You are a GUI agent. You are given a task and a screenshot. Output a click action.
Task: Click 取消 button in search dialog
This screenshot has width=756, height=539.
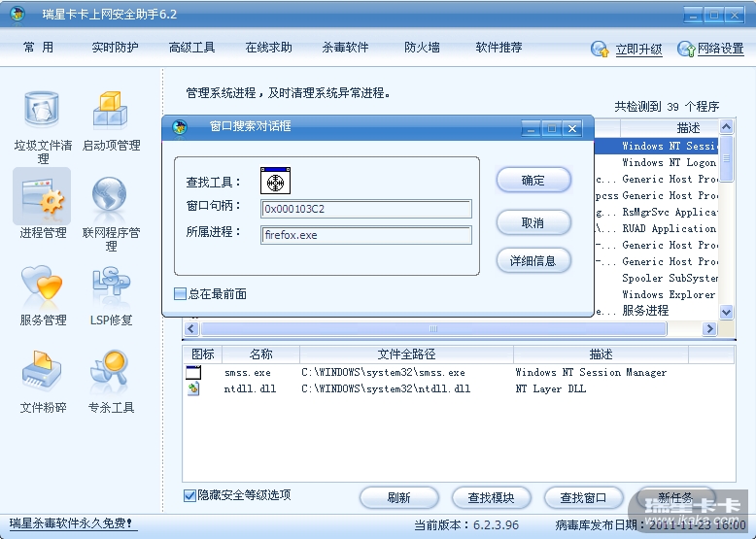533,222
